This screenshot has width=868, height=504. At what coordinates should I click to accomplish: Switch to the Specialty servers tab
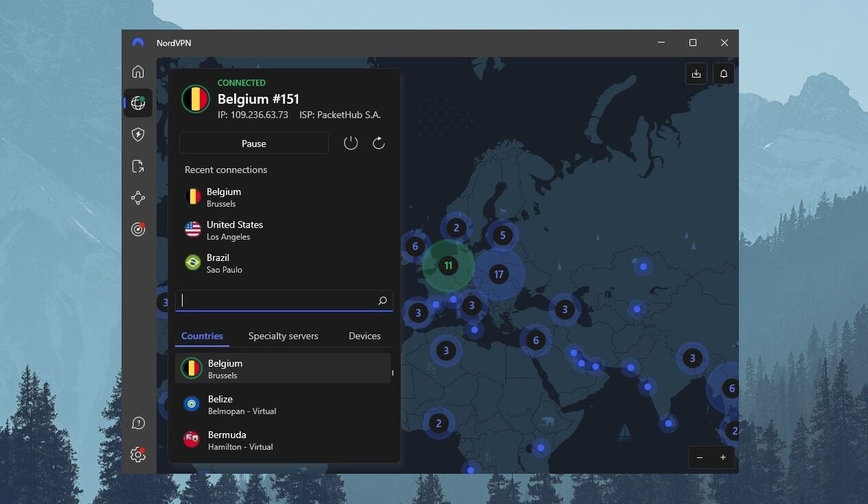coord(284,336)
